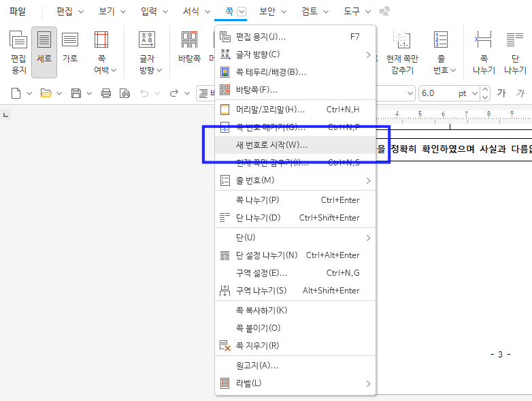Choose 쪽 지우기(R) entry
Screen dimensions: 532x401
295,346
